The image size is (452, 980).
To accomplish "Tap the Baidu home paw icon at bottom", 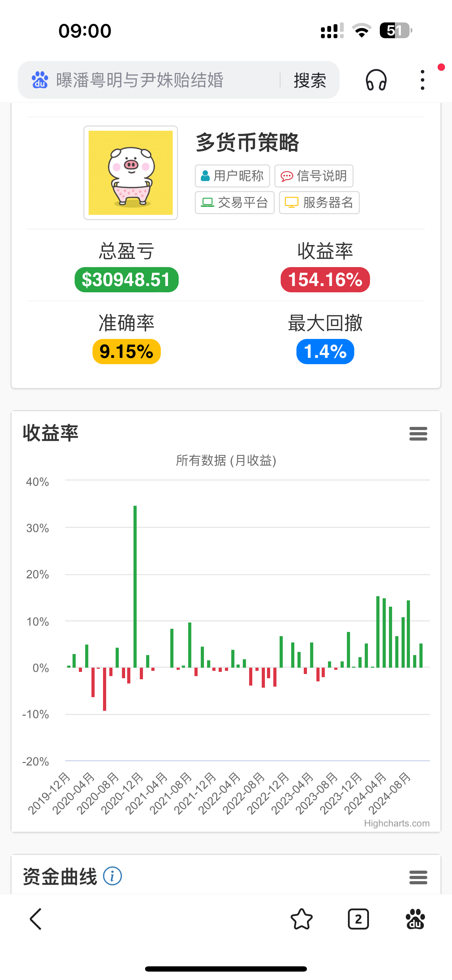I will pos(415,919).
